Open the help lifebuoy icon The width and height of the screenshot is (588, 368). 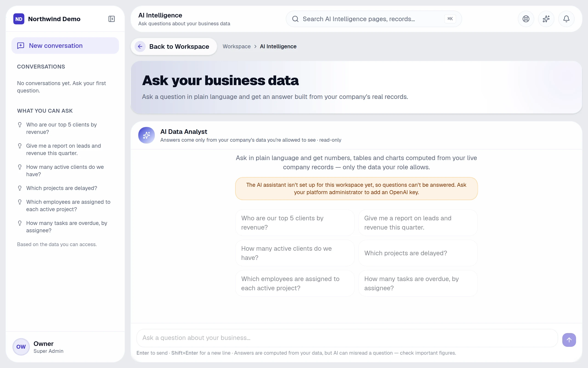click(526, 19)
